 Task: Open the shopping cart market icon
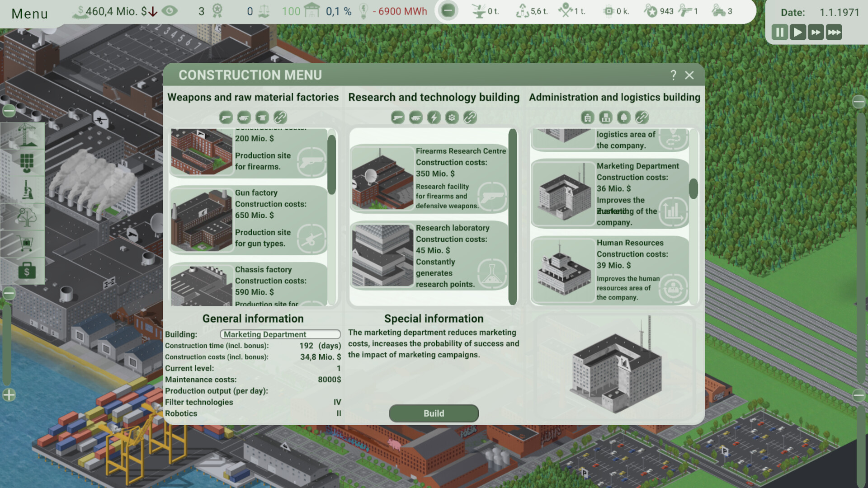(26, 244)
